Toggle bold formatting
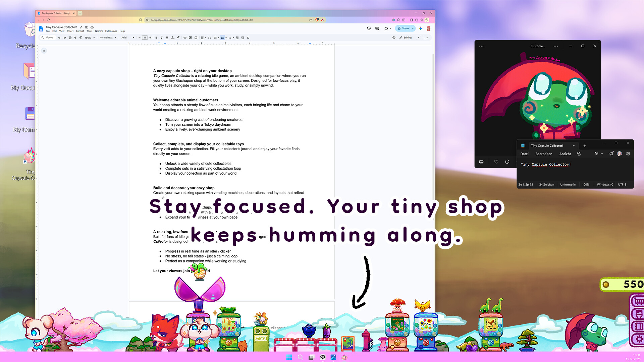Screen dimensions: 644x362 click(x=156, y=38)
